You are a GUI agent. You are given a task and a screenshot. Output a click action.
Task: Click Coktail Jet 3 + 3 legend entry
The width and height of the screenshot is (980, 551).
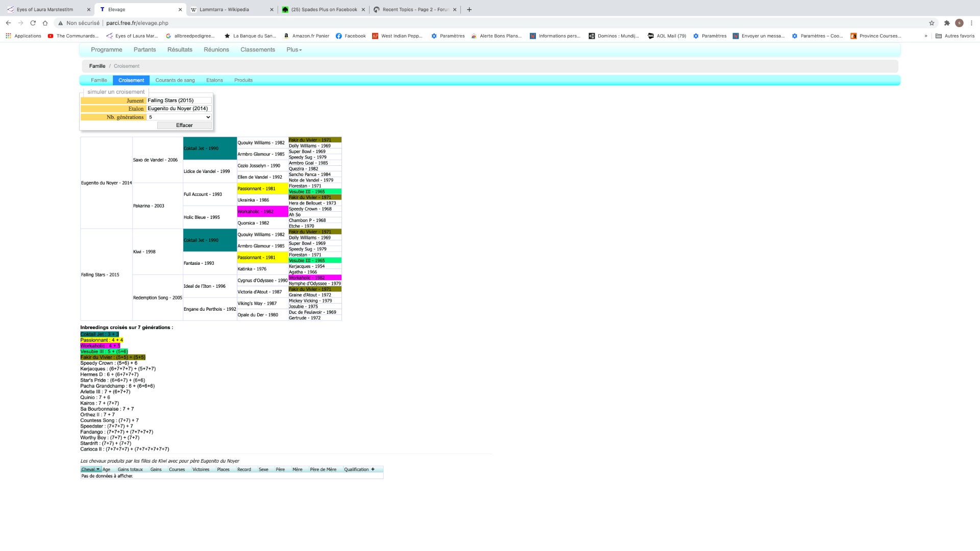coord(100,334)
